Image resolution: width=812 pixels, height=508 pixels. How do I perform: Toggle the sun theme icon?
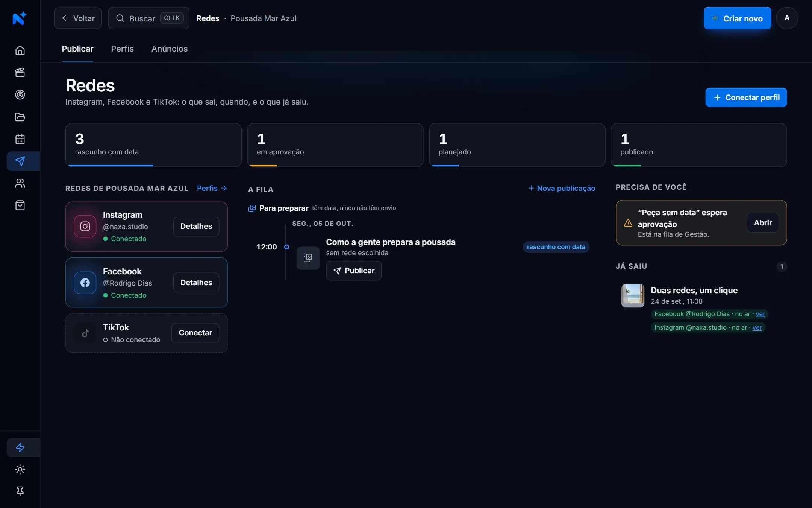pyautogui.click(x=20, y=469)
